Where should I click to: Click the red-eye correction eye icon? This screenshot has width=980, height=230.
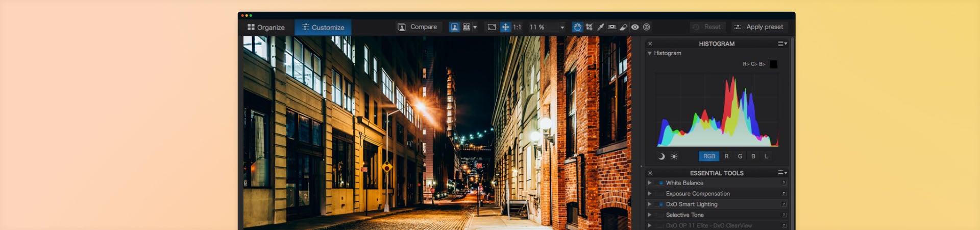(x=635, y=27)
